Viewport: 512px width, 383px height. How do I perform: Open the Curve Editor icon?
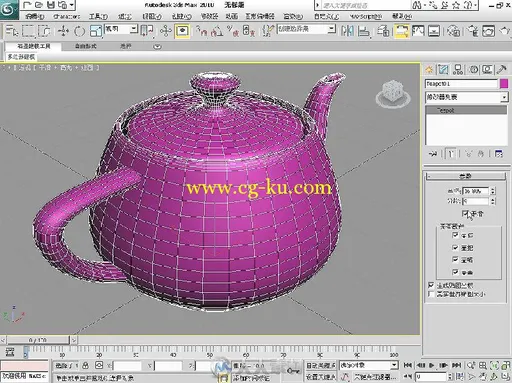418,31
